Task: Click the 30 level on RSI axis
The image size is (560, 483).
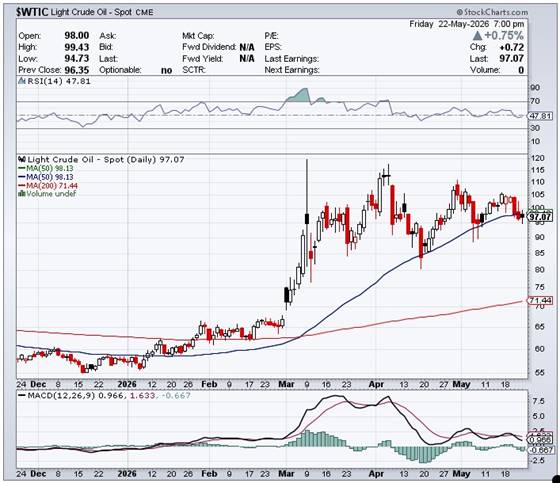Action: (535, 128)
